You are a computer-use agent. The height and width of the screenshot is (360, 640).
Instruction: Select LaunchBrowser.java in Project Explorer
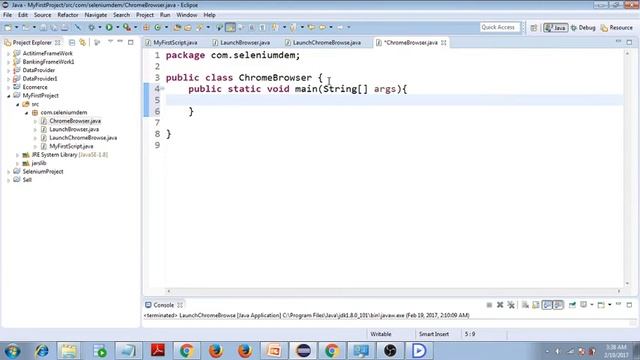[x=74, y=129]
